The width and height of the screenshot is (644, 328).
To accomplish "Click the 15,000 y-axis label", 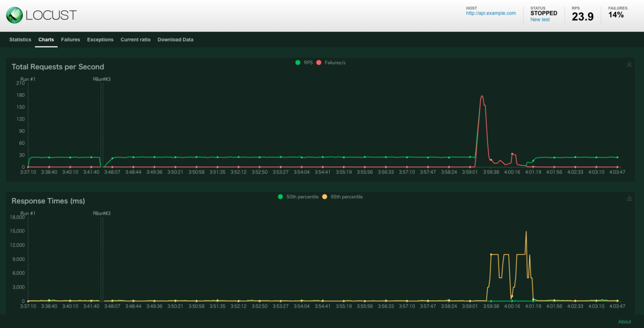I will [18, 231].
